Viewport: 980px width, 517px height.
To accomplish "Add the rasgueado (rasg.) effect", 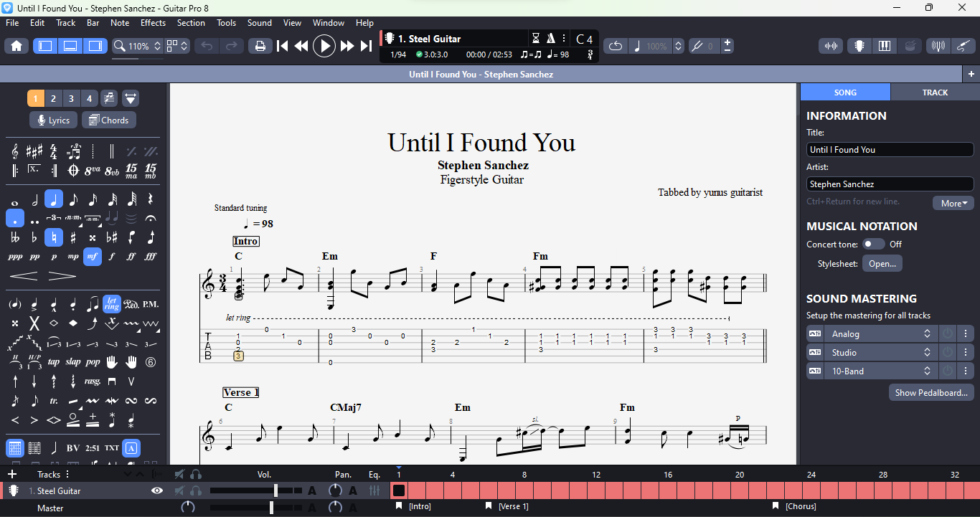I will click(93, 381).
